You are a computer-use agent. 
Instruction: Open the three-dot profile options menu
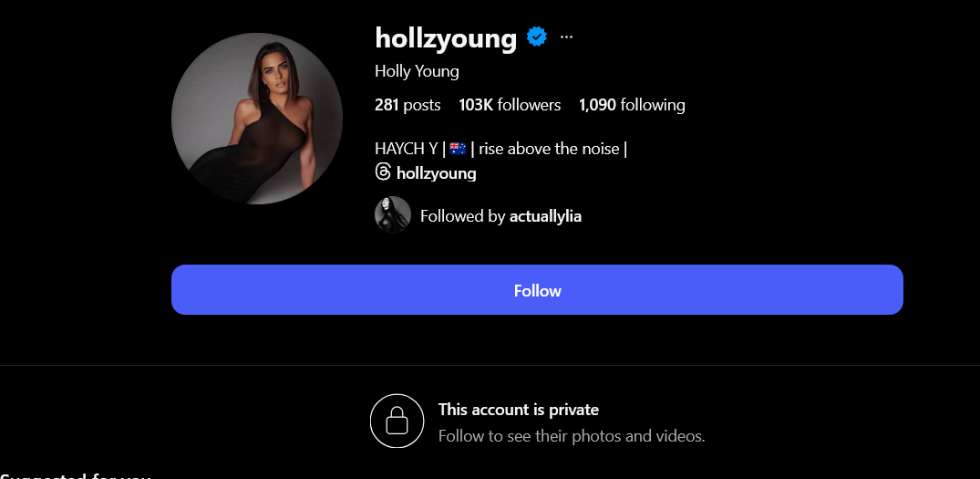pyautogui.click(x=566, y=37)
